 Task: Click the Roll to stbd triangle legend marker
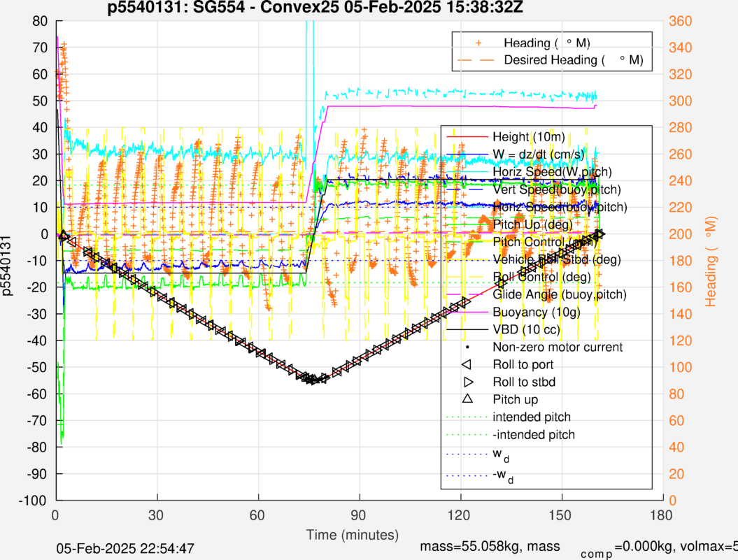tap(467, 382)
